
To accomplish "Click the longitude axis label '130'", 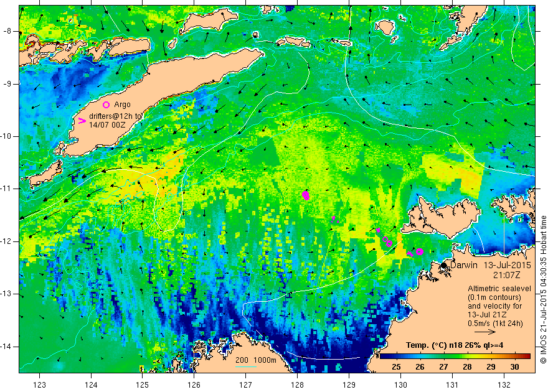I will click(400, 385).
